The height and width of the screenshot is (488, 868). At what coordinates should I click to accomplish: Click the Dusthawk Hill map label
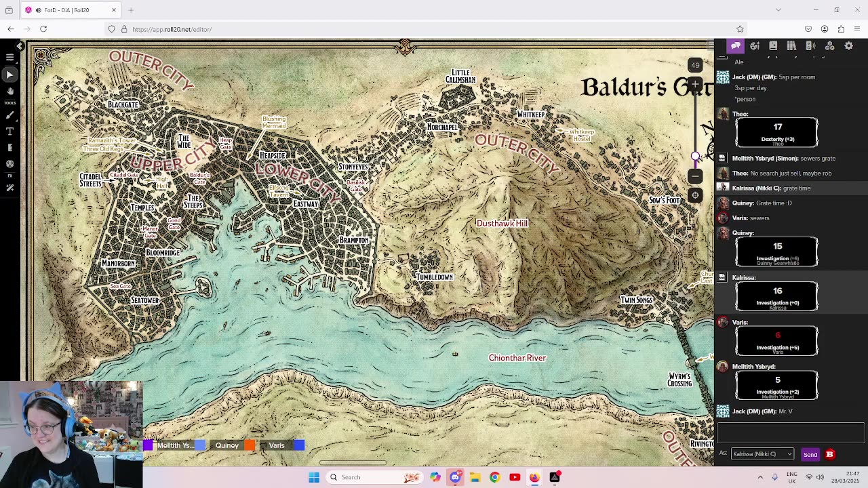(502, 224)
